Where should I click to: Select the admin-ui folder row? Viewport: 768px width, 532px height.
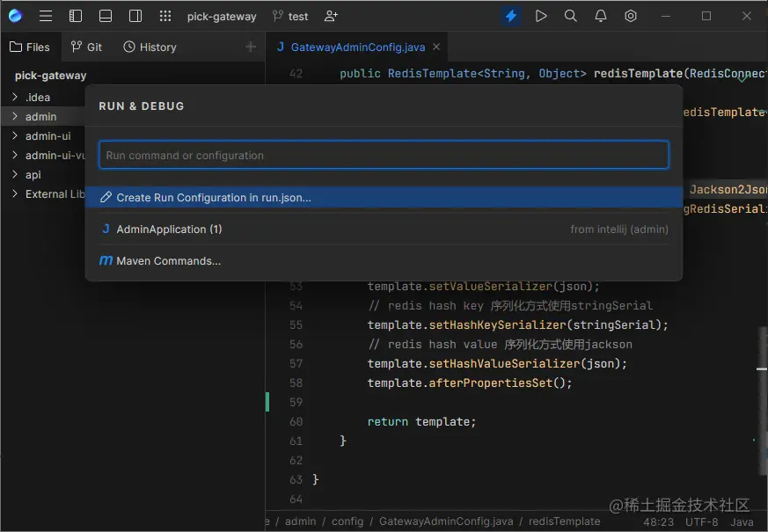tap(43, 135)
